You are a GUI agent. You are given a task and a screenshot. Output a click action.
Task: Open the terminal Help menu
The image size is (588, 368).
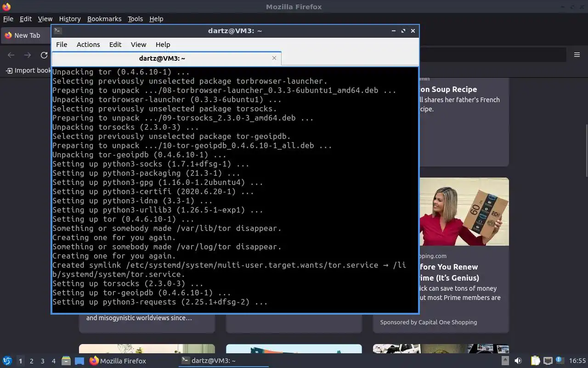click(163, 45)
